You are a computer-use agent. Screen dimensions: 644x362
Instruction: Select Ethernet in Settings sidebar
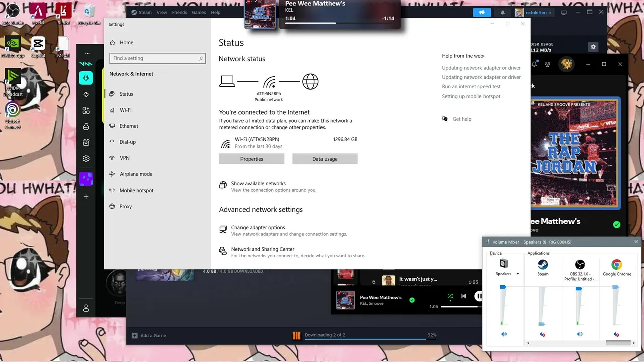pos(157,126)
